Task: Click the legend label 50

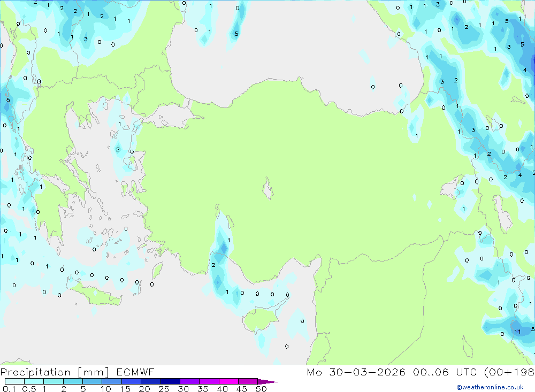Action: pos(261,389)
